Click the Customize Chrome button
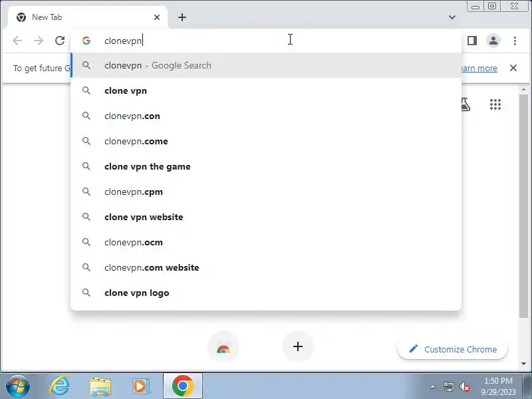This screenshot has height=399, width=532. 453,349
